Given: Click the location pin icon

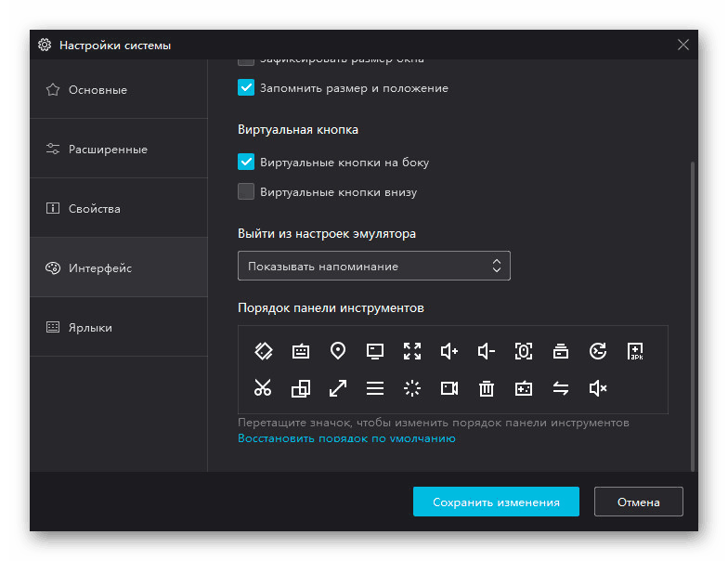Looking at the screenshot, I should point(338,351).
